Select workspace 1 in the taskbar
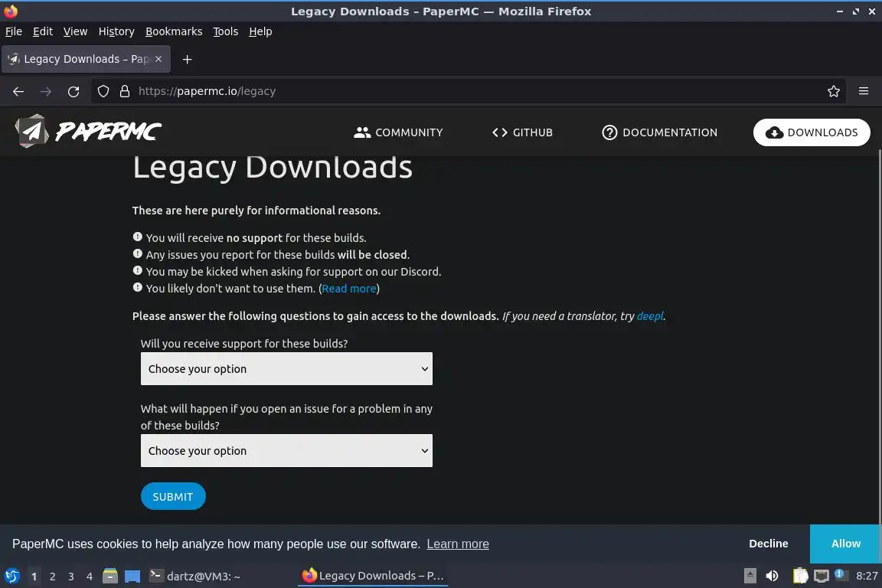This screenshot has width=882, height=588. pyautogui.click(x=34, y=577)
